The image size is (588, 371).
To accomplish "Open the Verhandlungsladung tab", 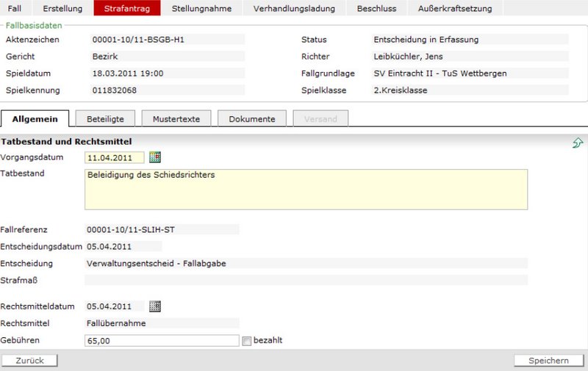I will click(x=294, y=8).
